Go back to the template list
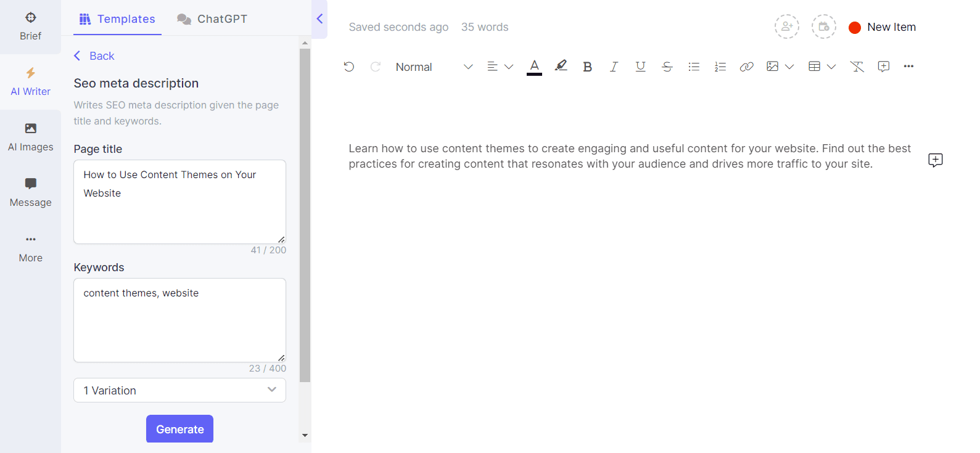This screenshot has width=980, height=453. (x=94, y=56)
